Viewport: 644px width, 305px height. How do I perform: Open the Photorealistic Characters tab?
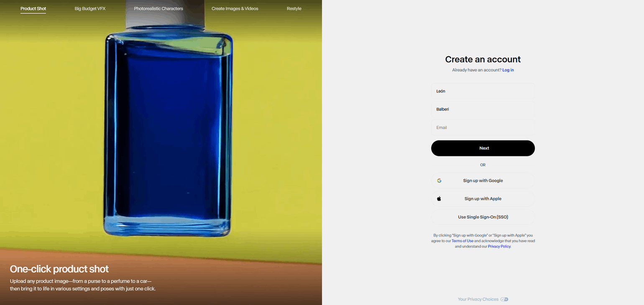point(158,9)
